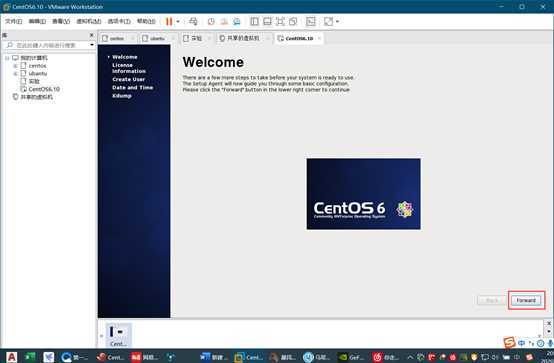The width and height of the screenshot is (554, 363).
Task: Toggle the library sidebar view icon
Action: 254,22
